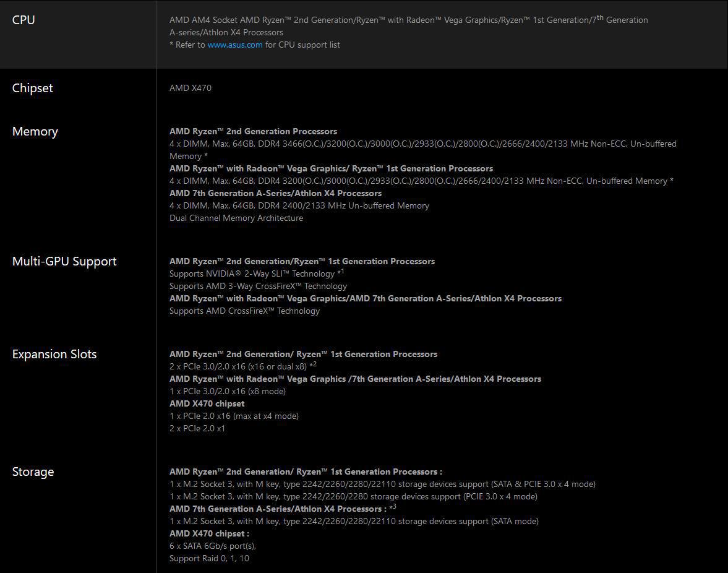
Task: Click 'A-series/Athlon X4 Processors' CPU line
Action: click(226, 33)
